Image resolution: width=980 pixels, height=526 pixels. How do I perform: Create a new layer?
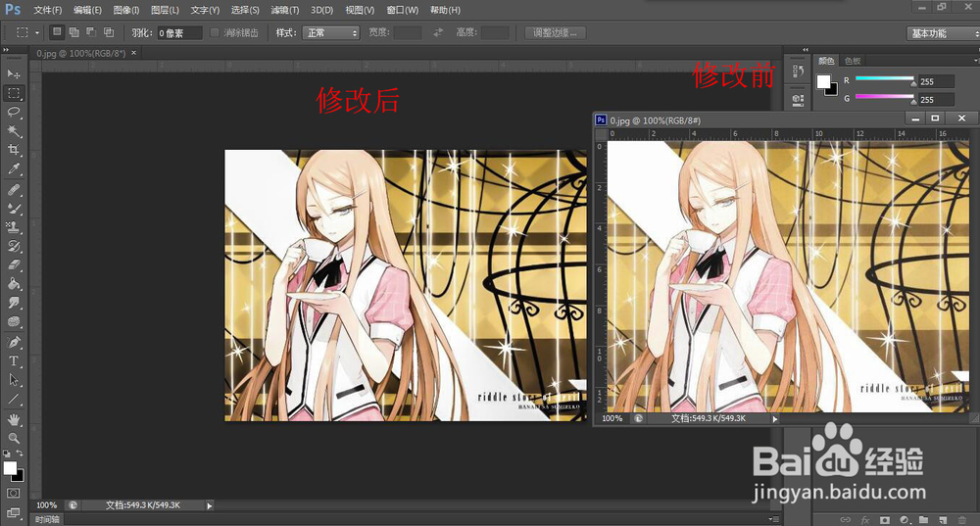(x=943, y=520)
